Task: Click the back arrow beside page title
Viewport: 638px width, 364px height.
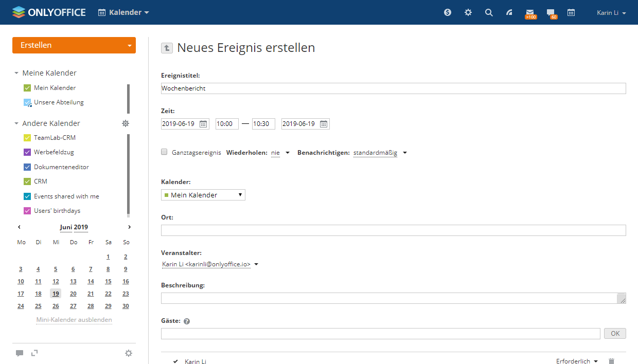Action: pos(167,48)
